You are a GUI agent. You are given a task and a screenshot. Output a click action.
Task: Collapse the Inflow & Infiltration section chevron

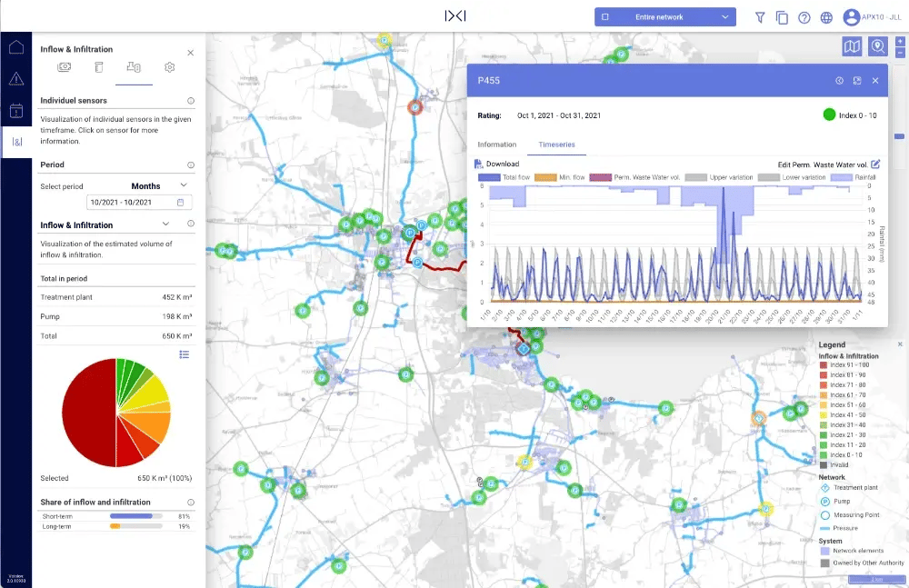165,224
